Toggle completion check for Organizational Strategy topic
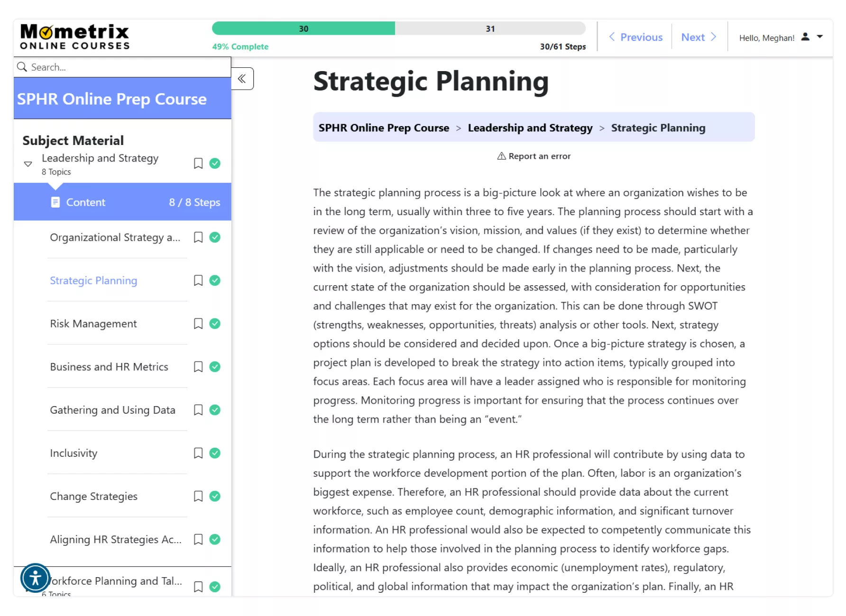The height and width of the screenshot is (616, 846). [215, 237]
